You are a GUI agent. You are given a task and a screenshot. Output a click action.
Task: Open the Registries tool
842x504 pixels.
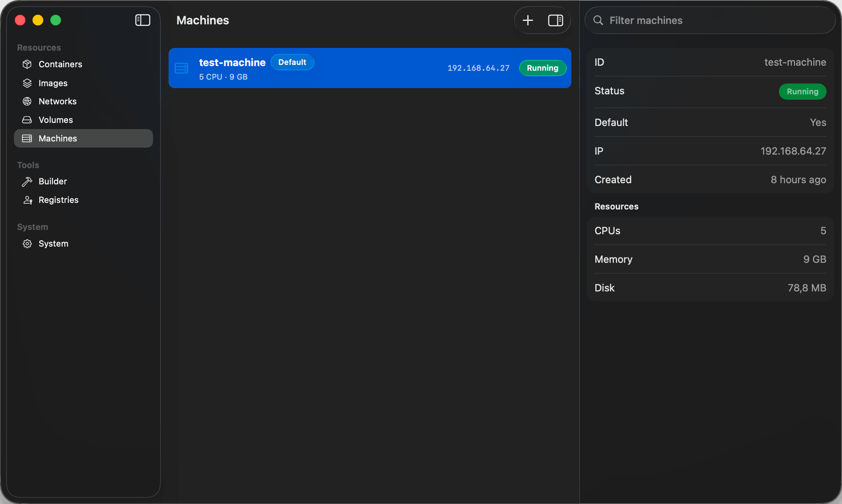pyautogui.click(x=84, y=200)
